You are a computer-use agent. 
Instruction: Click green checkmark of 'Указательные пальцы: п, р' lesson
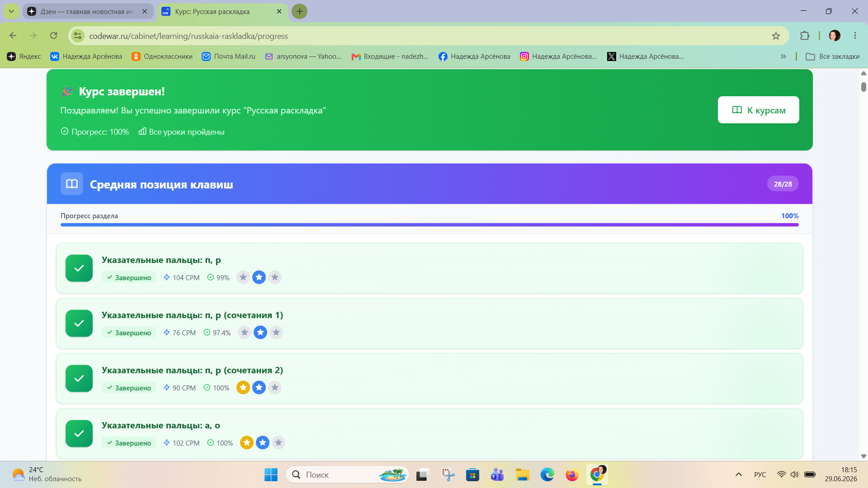click(79, 268)
